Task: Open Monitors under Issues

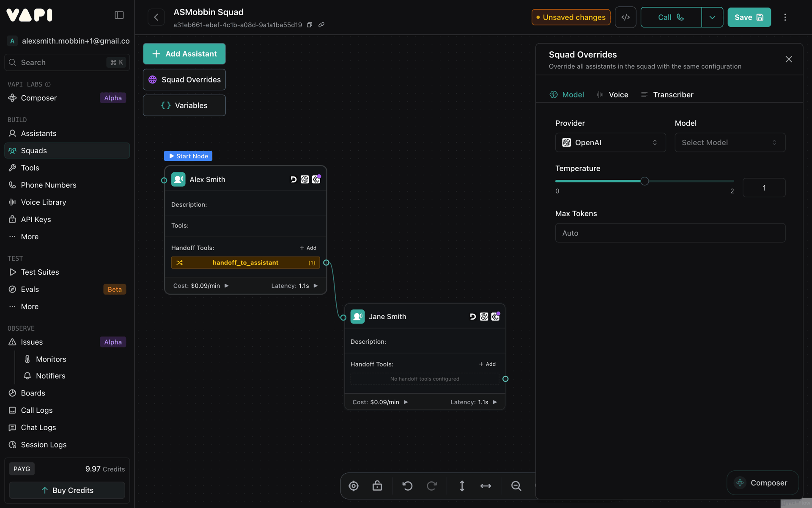Action: [x=51, y=359]
